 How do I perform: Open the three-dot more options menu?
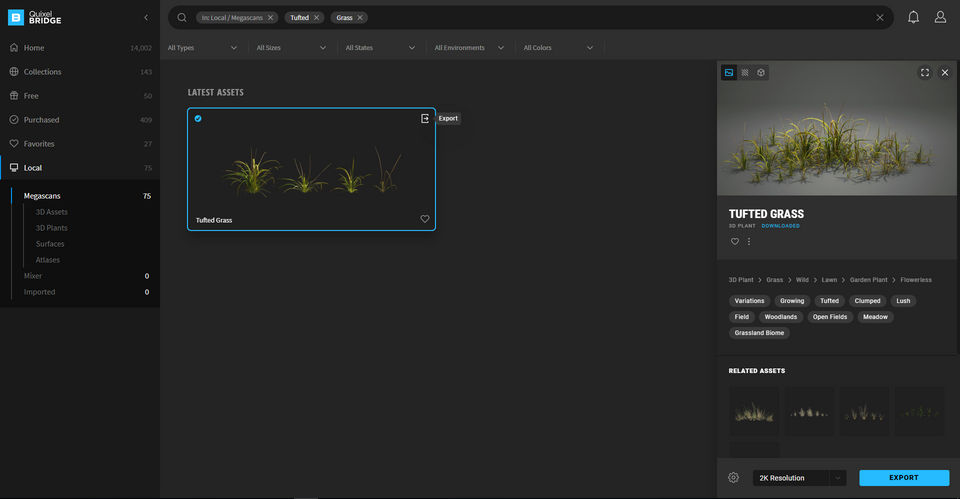[748, 241]
